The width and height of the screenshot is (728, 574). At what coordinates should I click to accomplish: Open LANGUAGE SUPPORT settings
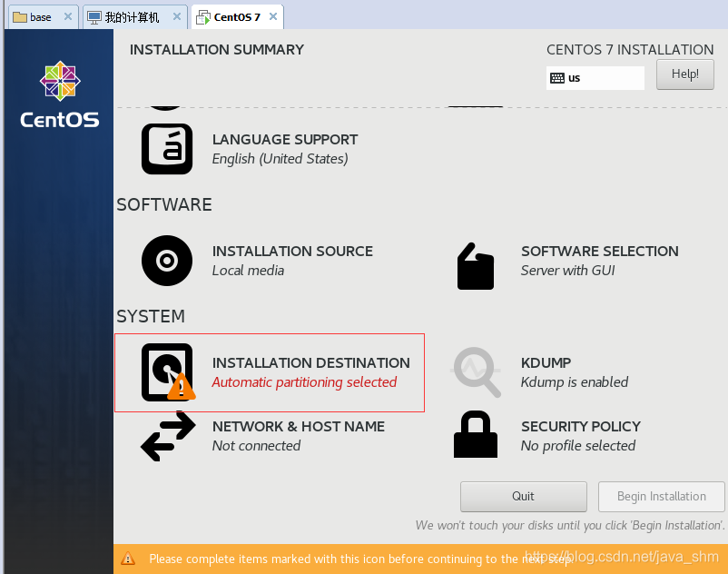(x=251, y=149)
